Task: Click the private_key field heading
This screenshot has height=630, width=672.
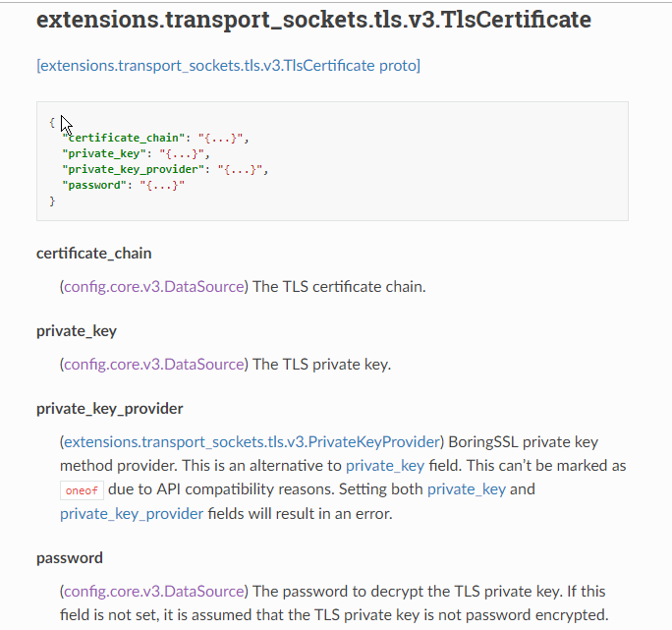Action: (x=77, y=330)
